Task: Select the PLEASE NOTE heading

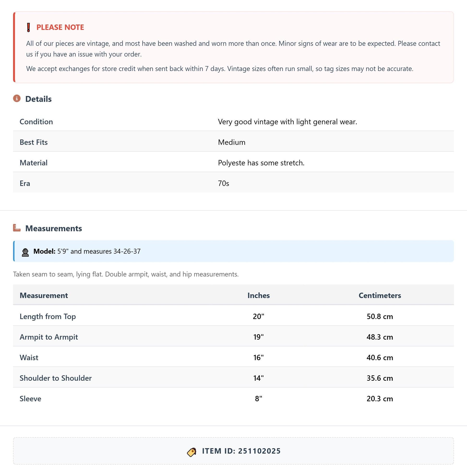Action: 60,27
